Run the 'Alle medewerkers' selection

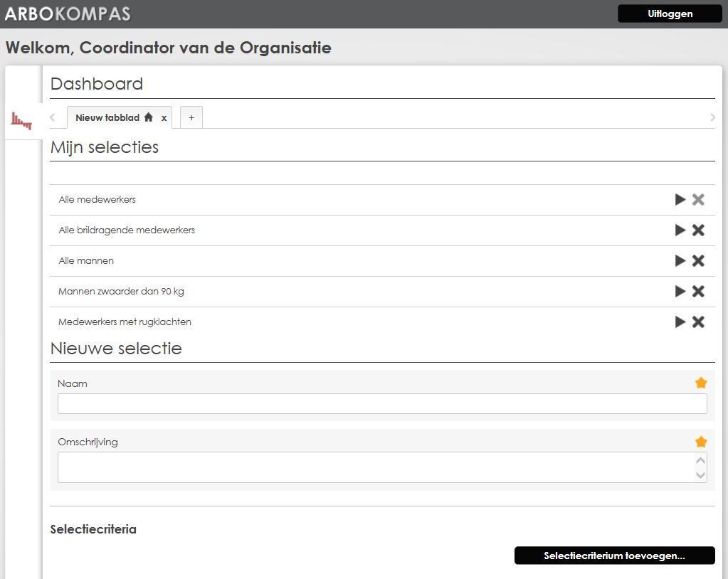(x=680, y=200)
